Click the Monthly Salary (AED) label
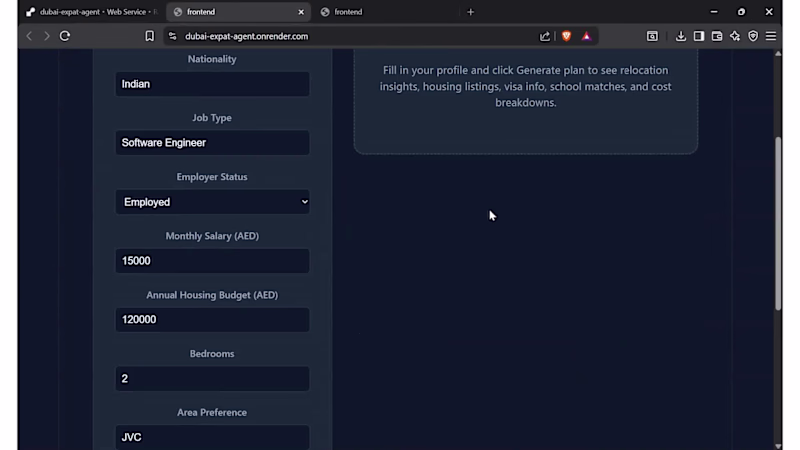Image resolution: width=800 pixels, height=450 pixels. [212, 236]
